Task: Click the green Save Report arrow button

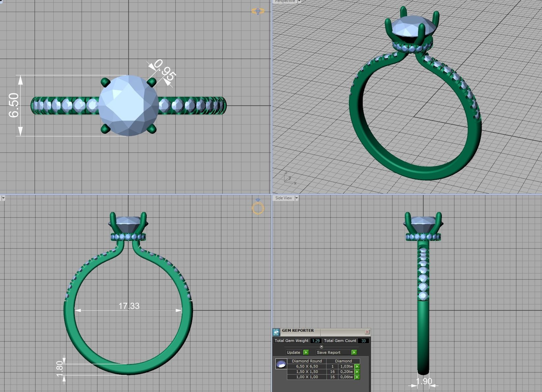Action: pos(354,352)
